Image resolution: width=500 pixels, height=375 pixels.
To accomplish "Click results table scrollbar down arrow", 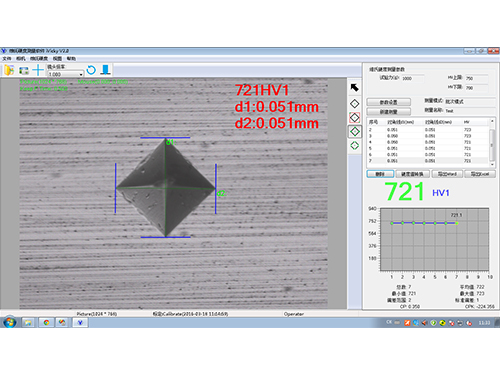I will click(x=492, y=164).
